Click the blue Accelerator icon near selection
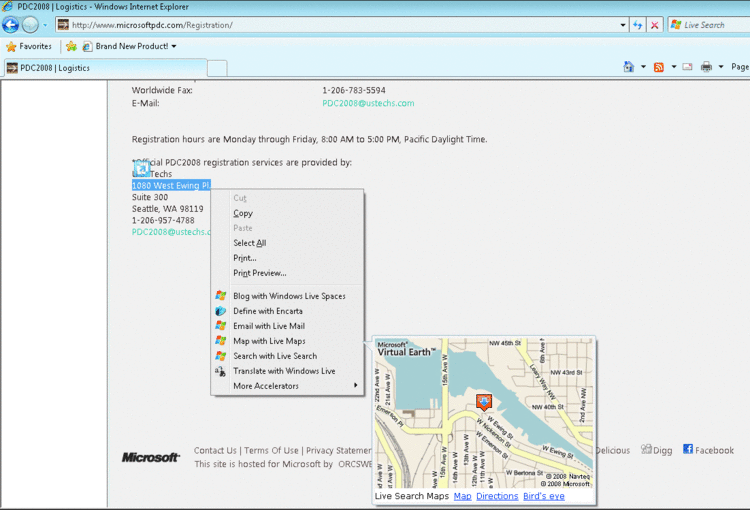This screenshot has height=510, width=750. 141,168
